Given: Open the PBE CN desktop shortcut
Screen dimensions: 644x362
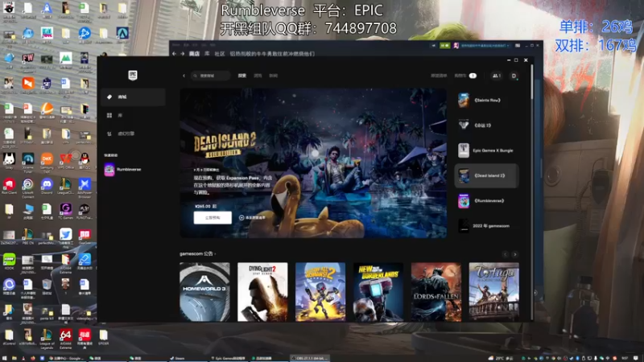Looking at the screenshot, I should click(x=28, y=237).
